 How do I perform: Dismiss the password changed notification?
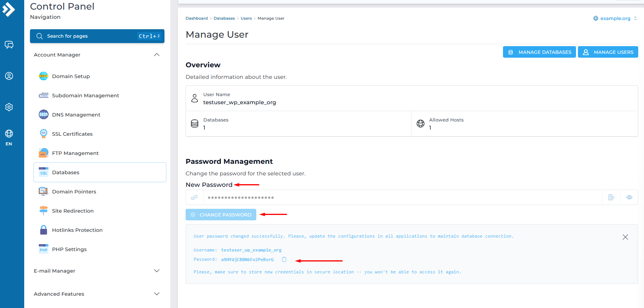click(x=625, y=237)
